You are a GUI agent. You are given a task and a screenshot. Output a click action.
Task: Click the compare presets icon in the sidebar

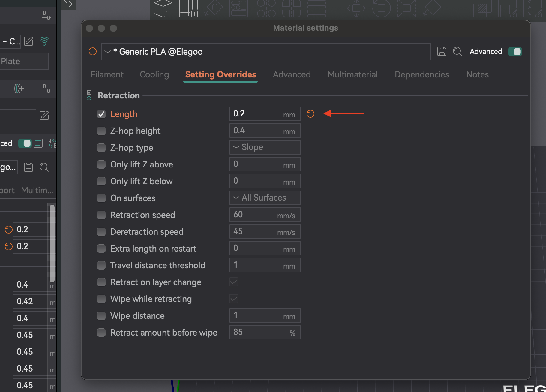pos(52,143)
